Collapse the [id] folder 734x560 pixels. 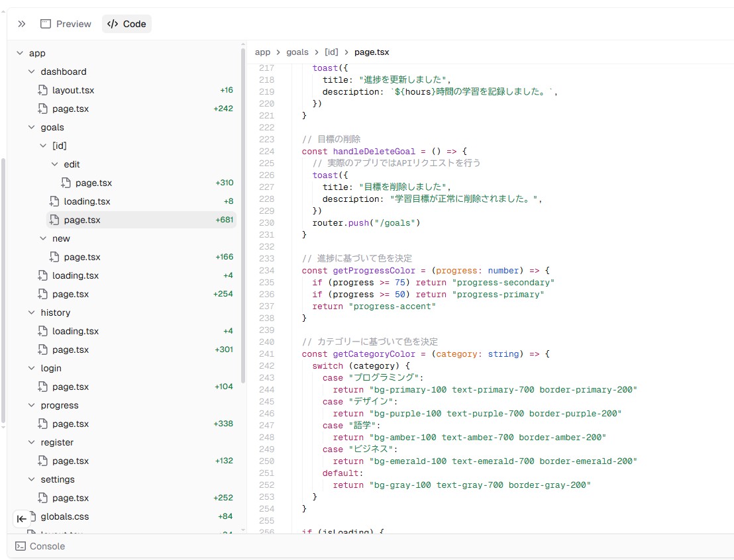[43, 146]
